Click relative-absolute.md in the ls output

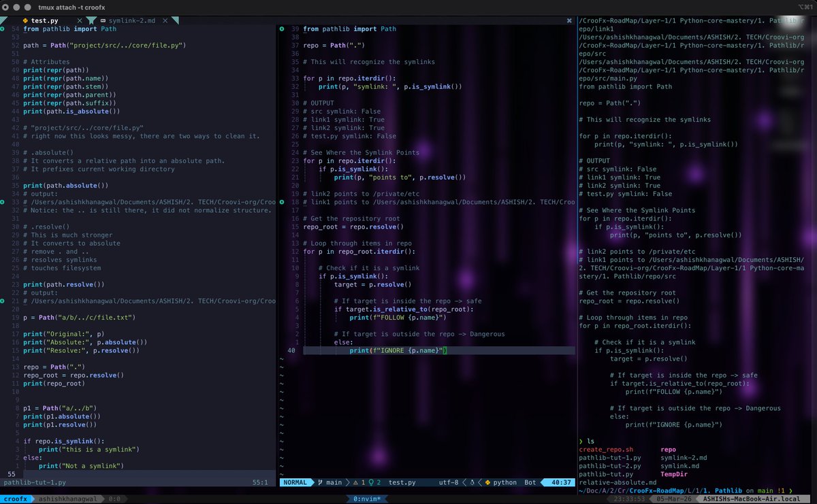point(616,482)
